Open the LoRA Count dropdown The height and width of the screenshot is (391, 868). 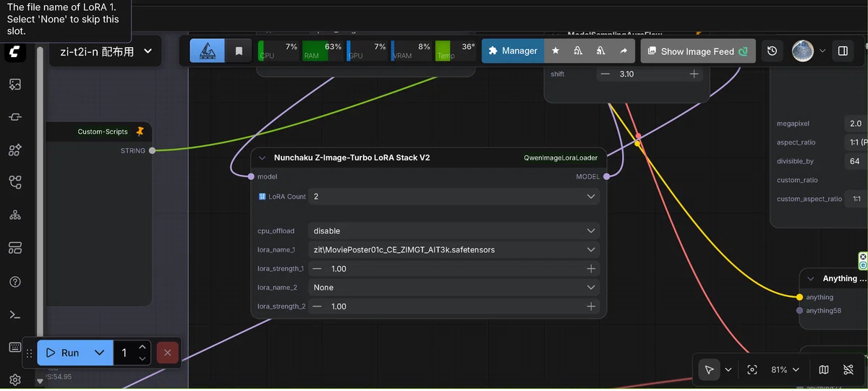tap(454, 197)
